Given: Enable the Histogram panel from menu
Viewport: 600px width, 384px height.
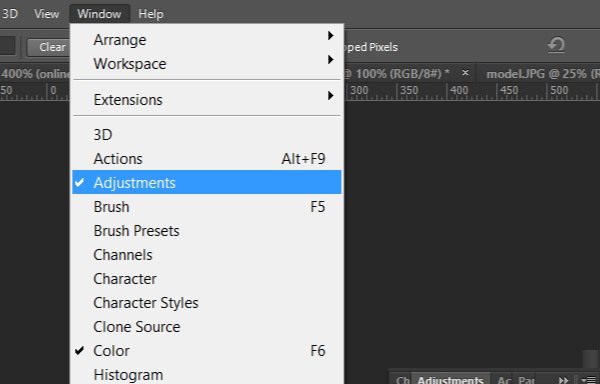Looking at the screenshot, I should click(207, 374).
